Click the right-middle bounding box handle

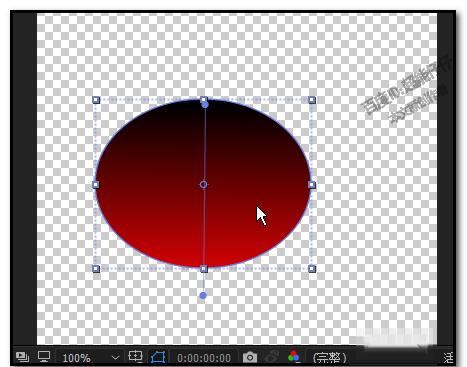pos(312,184)
